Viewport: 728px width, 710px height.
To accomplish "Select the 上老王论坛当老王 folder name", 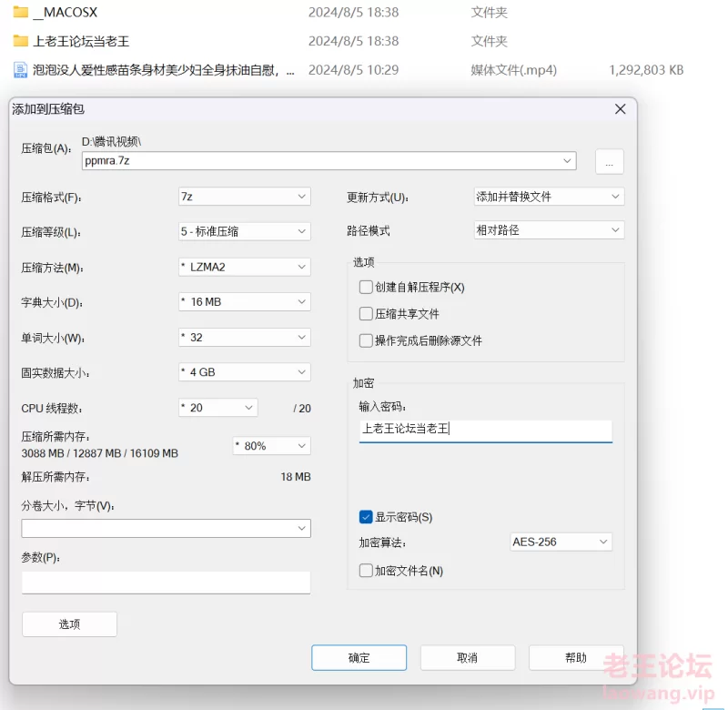I will (x=81, y=41).
